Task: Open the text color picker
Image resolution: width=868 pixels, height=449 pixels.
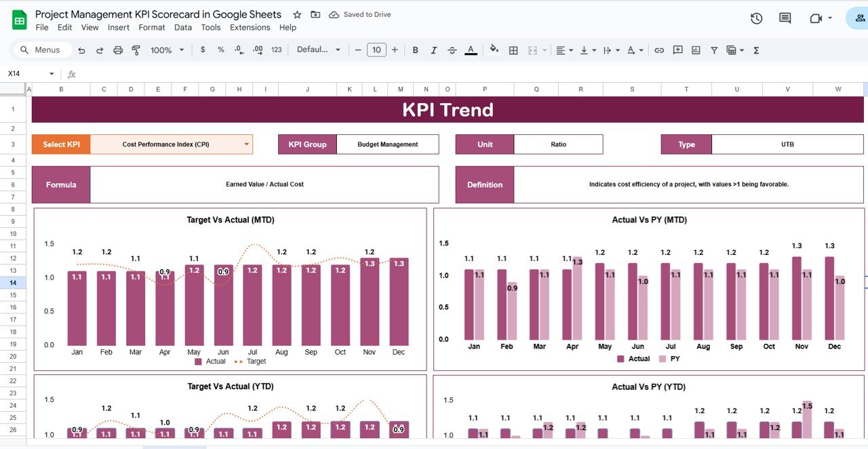Action: [471, 50]
